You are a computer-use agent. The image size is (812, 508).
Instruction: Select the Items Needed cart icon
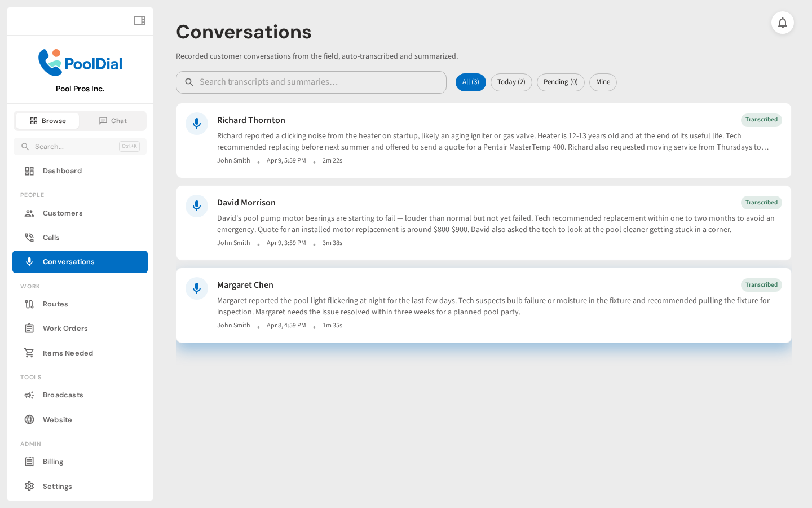tap(29, 353)
